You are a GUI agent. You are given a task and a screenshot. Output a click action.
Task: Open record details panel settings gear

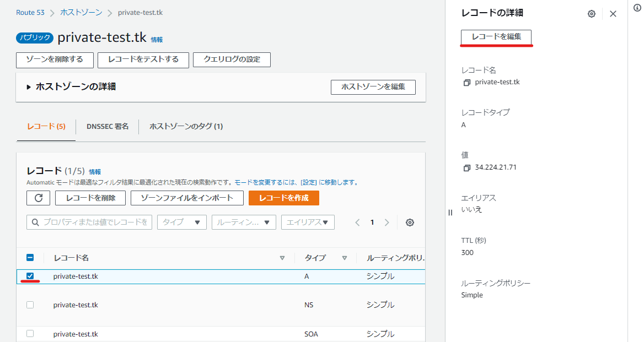[592, 14]
